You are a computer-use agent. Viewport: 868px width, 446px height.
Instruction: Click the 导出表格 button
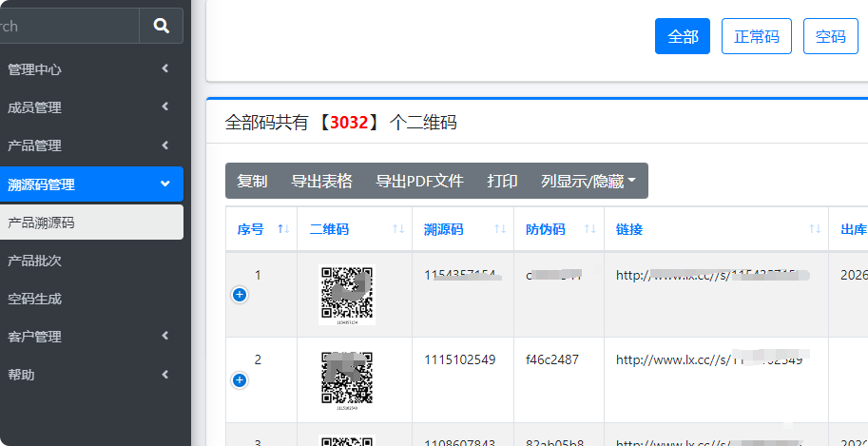[x=321, y=181]
